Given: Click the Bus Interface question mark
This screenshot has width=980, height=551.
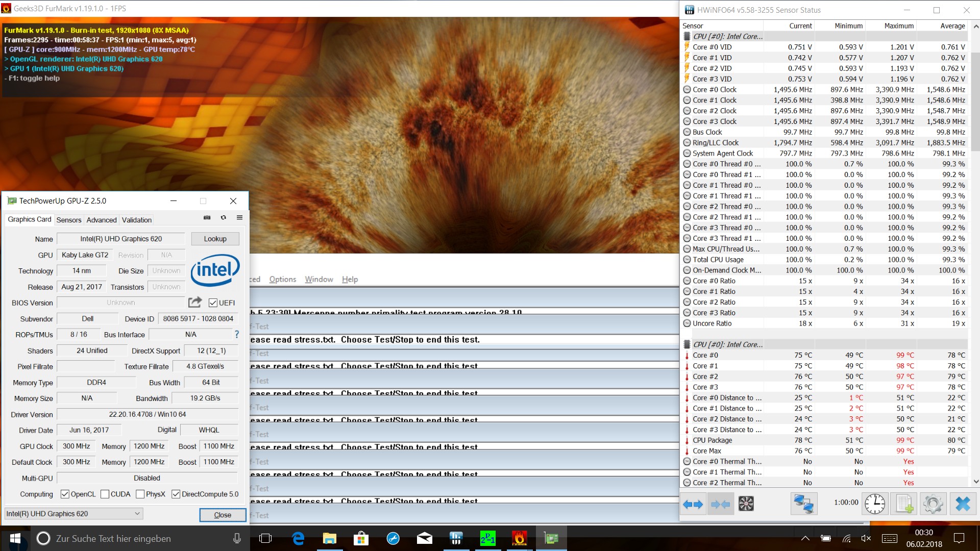Looking at the screenshot, I should tap(237, 334).
